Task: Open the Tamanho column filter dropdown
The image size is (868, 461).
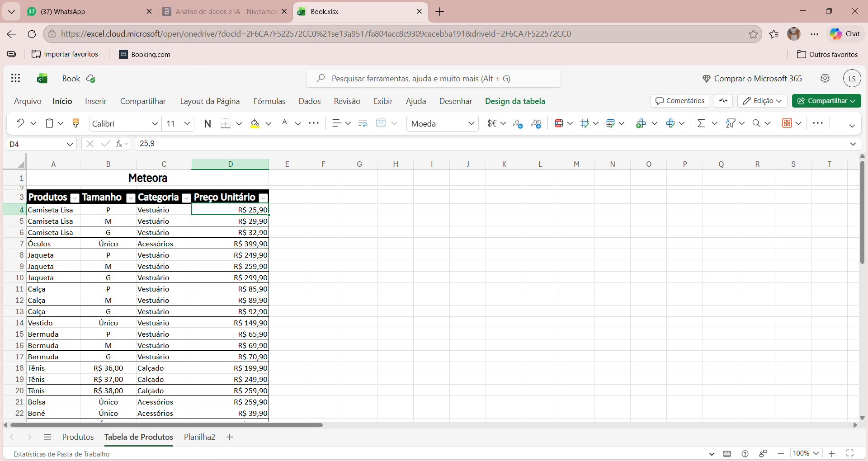Action: (x=131, y=198)
